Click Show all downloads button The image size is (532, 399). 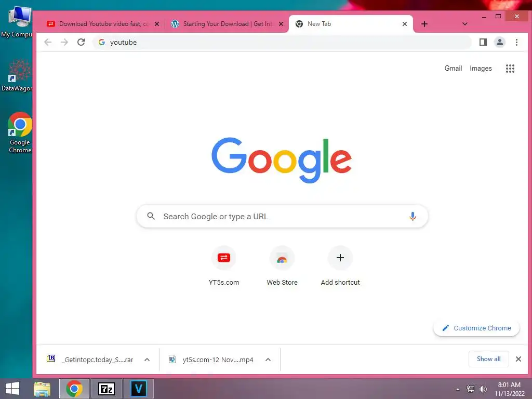488,359
